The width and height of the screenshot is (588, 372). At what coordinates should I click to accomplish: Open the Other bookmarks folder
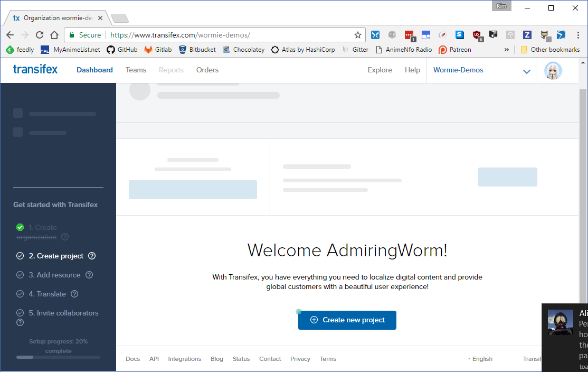click(550, 50)
